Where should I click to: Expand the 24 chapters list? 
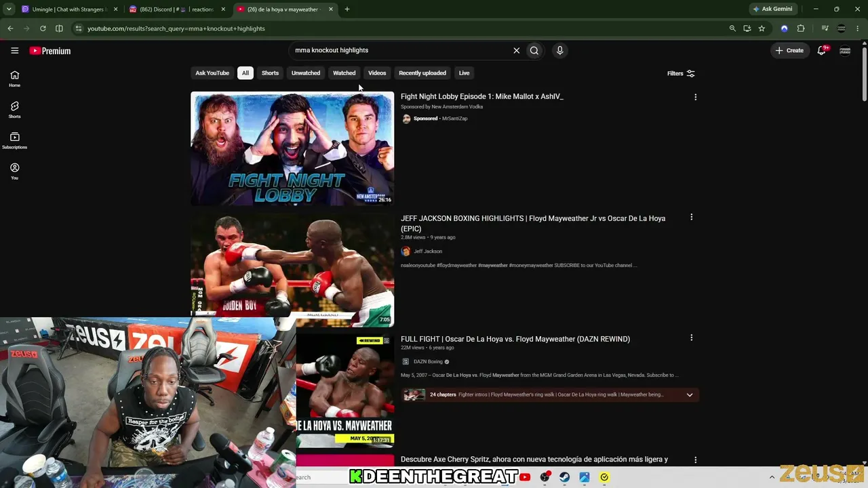tap(690, 395)
